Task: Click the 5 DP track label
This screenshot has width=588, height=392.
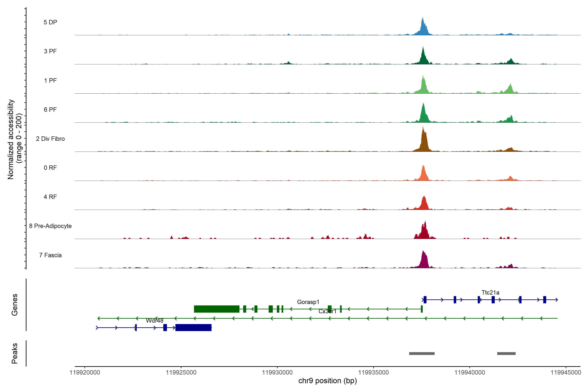Action: coord(50,22)
